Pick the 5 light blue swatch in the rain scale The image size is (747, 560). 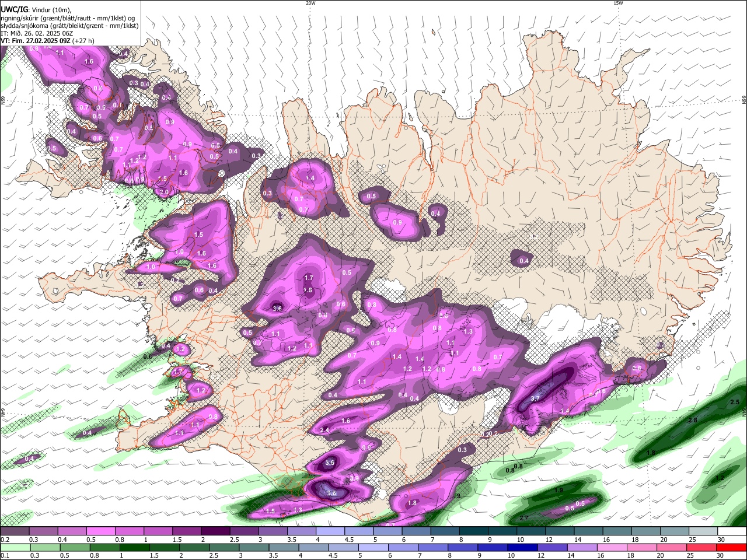[373, 548]
